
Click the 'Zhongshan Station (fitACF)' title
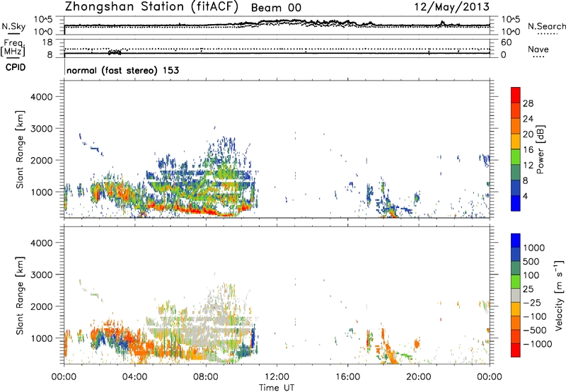click(151, 7)
